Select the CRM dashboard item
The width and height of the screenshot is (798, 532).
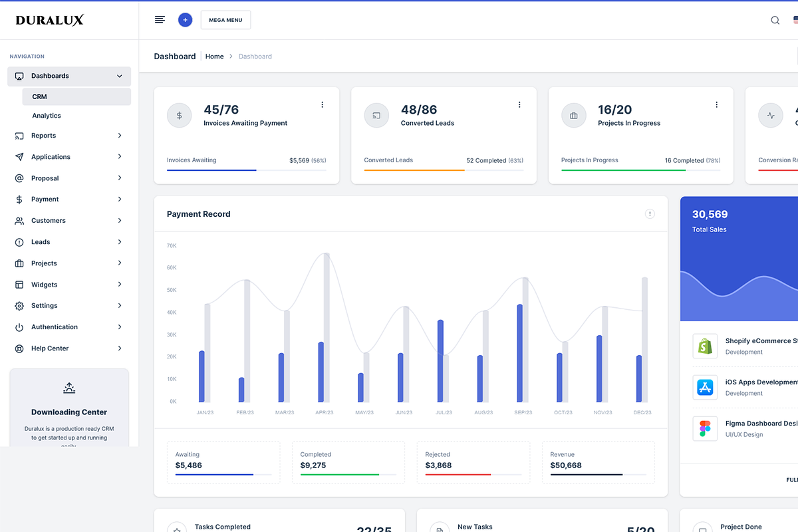(x=76, y=96)
